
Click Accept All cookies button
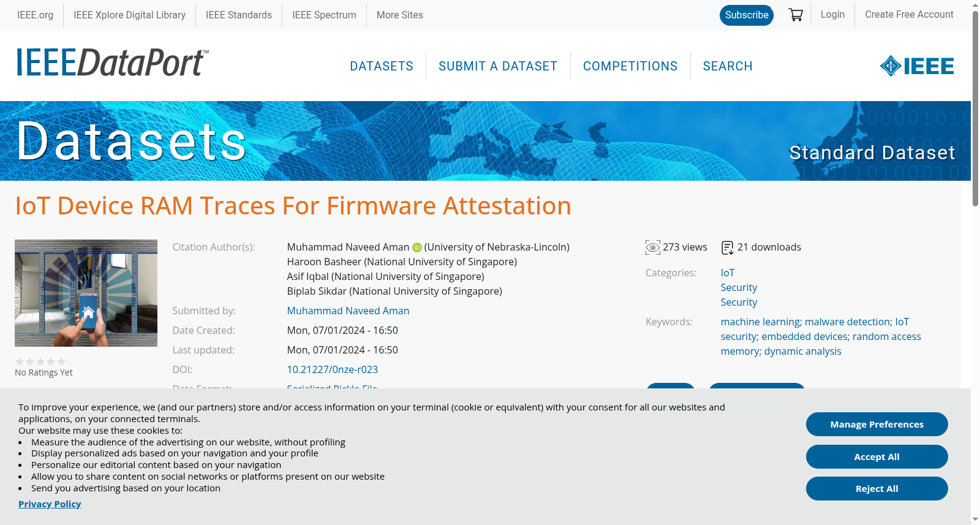tap(877, 456)
